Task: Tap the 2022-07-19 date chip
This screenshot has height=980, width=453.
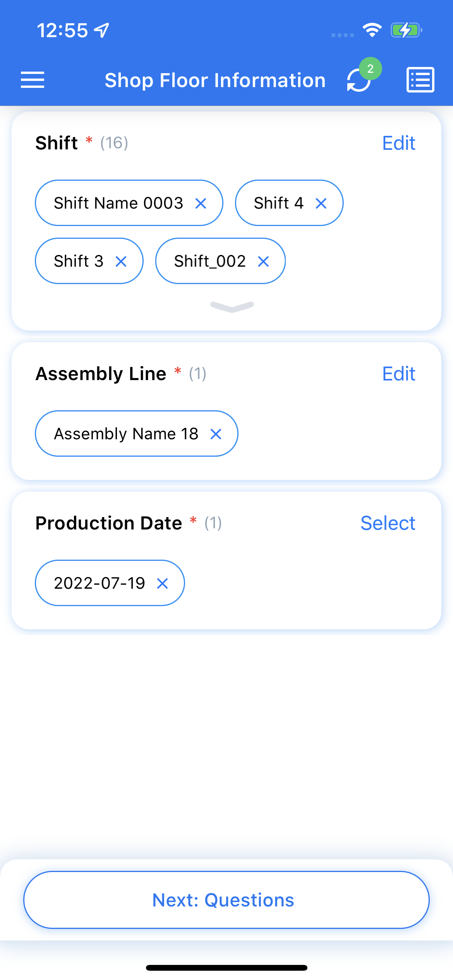Action: 100,583
